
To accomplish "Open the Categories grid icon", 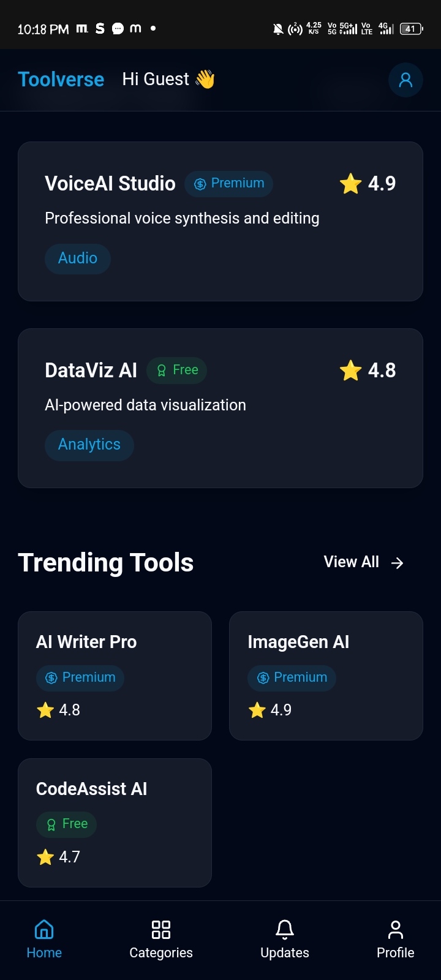I will (161, 929).
